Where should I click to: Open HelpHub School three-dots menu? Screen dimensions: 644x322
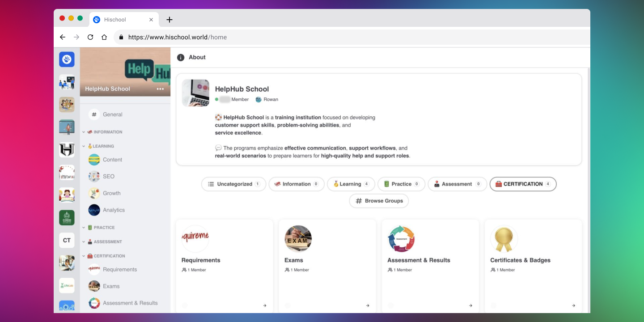click(160, 89)
